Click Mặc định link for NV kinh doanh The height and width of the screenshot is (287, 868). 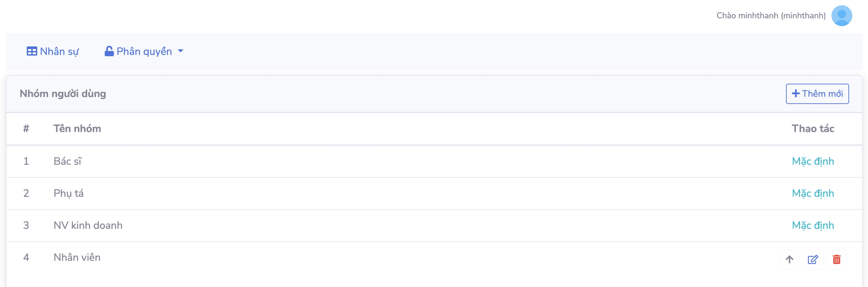click(x=813, y=226)
